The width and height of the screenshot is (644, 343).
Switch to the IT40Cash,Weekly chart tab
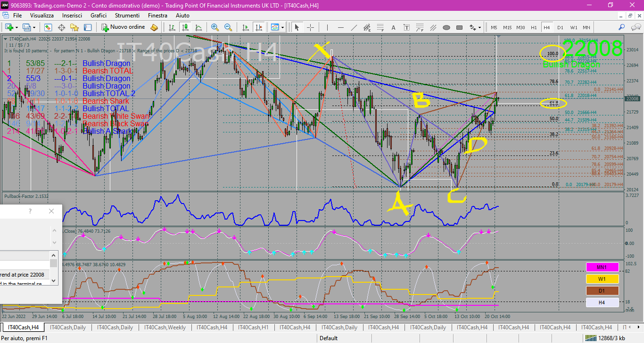[165, 327]
